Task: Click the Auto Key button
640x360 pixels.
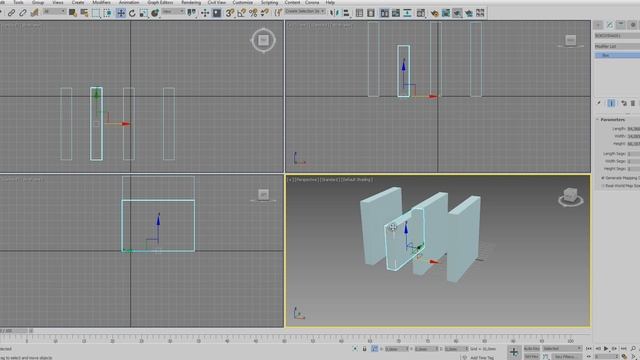Action: tap(531, 349)
